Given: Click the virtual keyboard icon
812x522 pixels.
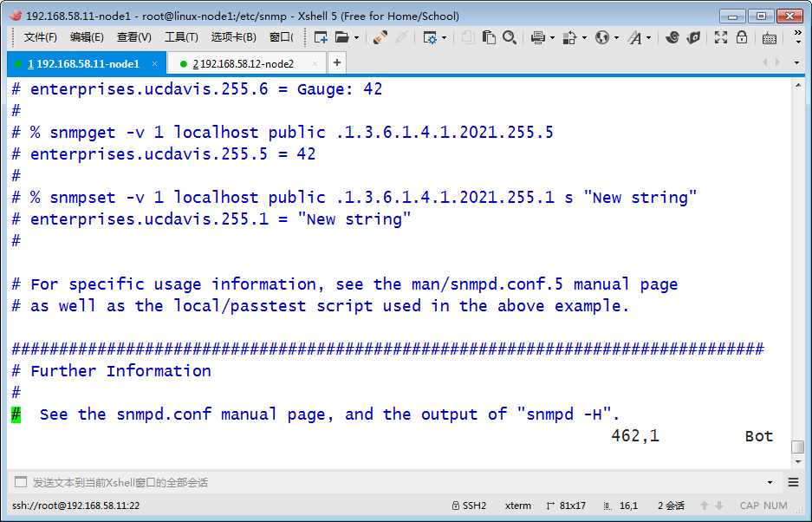Looking at the screenshot, I should 770,38.
